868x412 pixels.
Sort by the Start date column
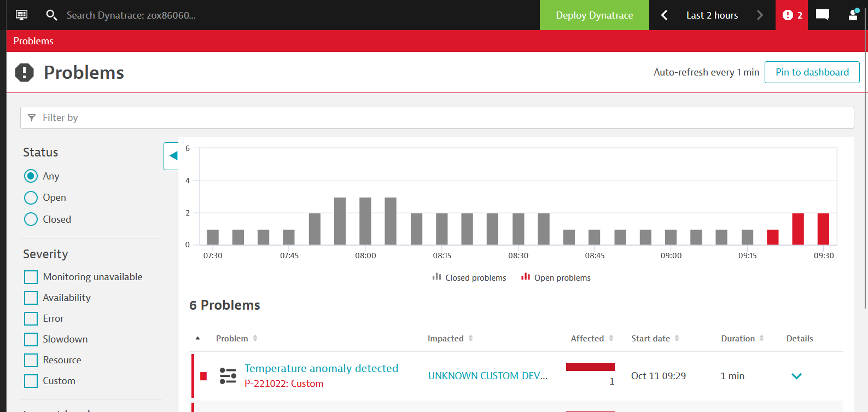coord(655,339)
